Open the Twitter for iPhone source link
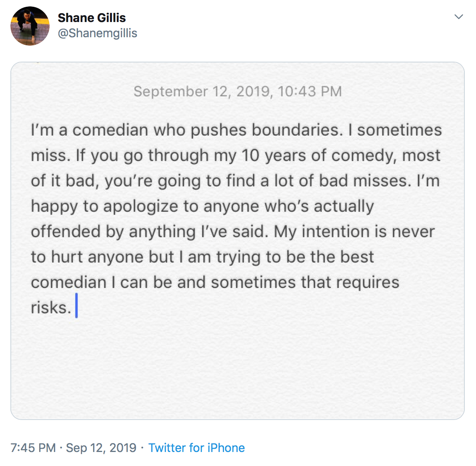The image size is (476, 466). 196,448
